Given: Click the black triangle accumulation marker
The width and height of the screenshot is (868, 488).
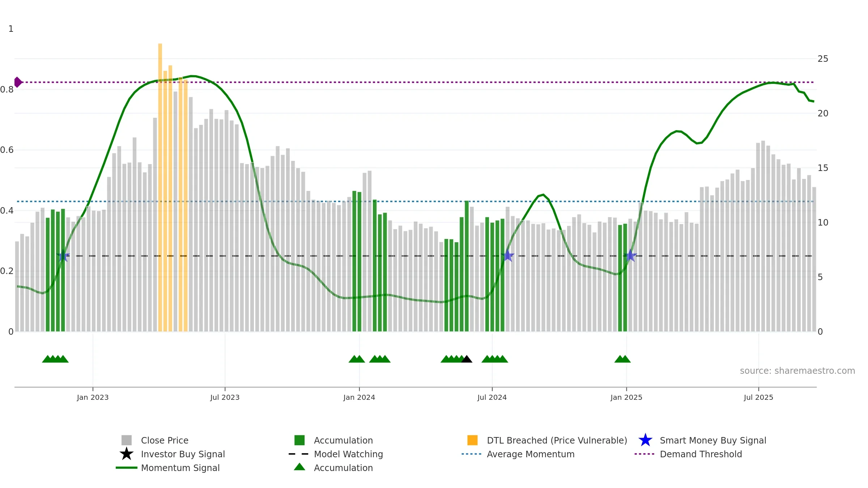Looking at the screenshot, I should 467,359.
